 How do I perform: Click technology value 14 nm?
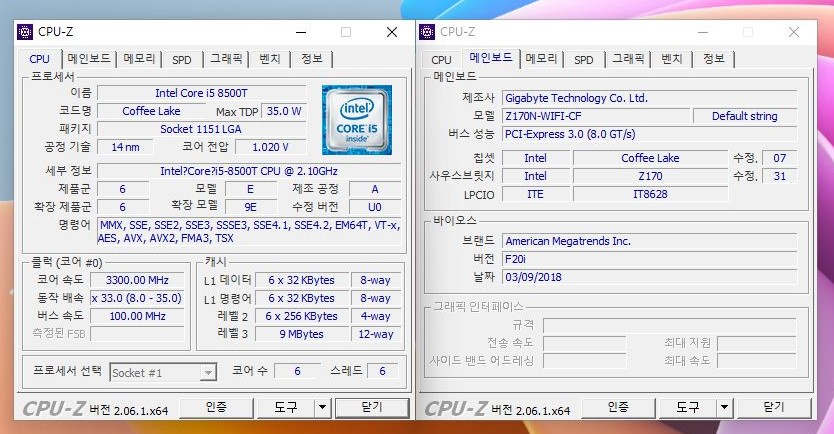tap(126, 147)
